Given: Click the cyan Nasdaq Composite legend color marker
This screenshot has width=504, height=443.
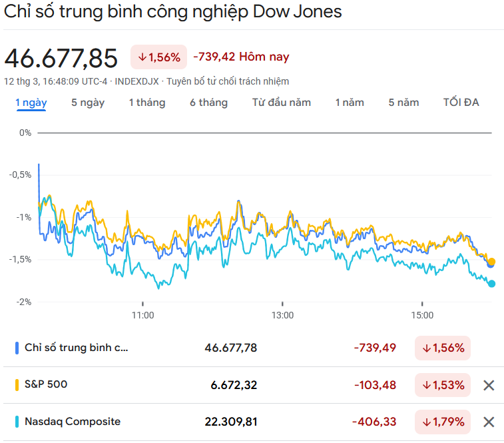Looking at the screenshot, I should [17, 422].
